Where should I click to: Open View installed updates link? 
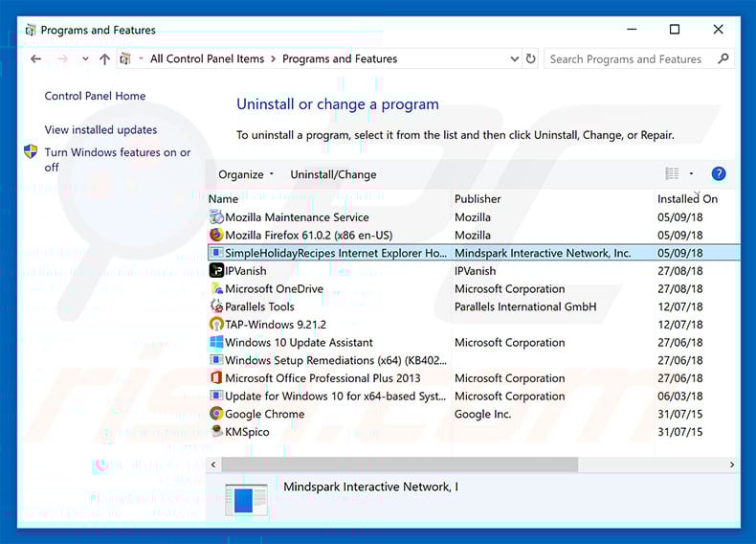tap(100, 129)
